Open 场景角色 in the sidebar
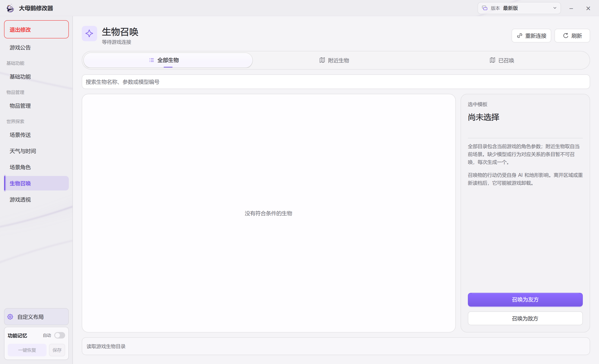Image resolution: width=599 pixels, height=364 pixels. [x=36, y=167]
